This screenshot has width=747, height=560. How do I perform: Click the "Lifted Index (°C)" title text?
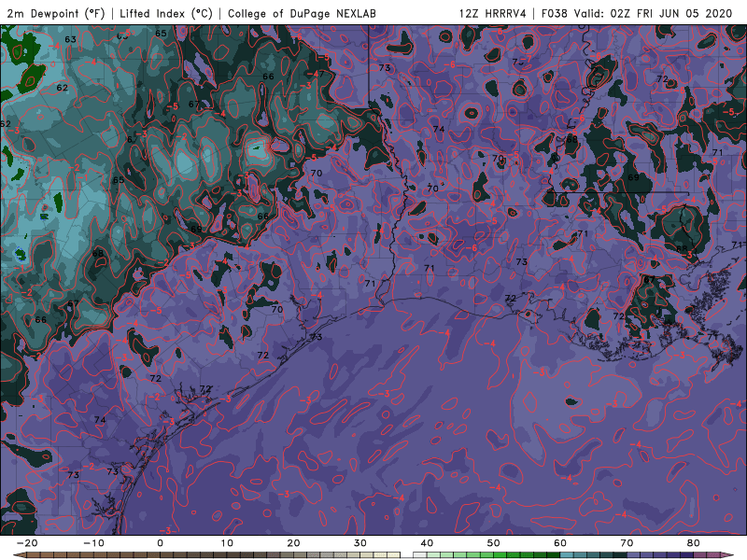(166, 14)
